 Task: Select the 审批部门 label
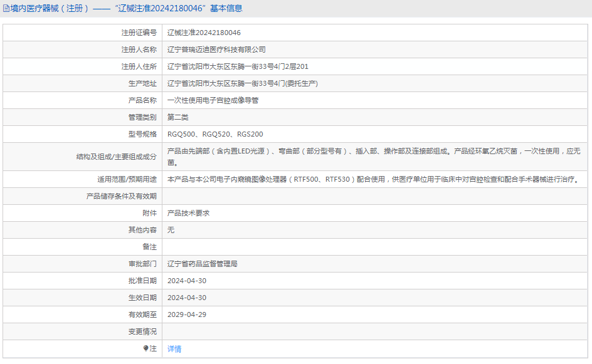[142, 264]
